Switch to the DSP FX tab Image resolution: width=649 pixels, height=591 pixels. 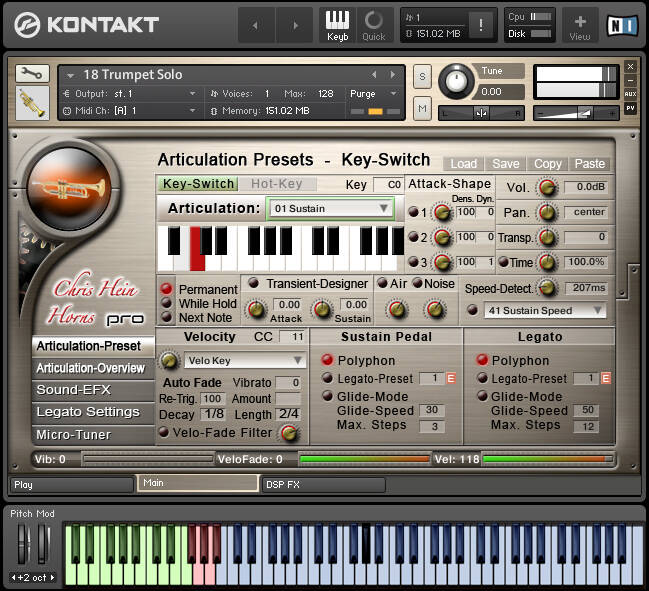click(x=324, y=485)
